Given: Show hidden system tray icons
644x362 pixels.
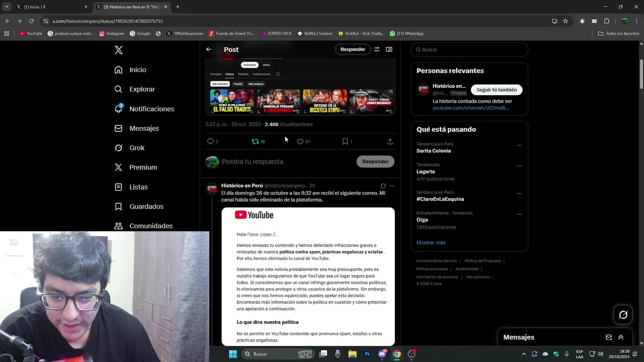Looking at the screenshot, I should point(524,354).
